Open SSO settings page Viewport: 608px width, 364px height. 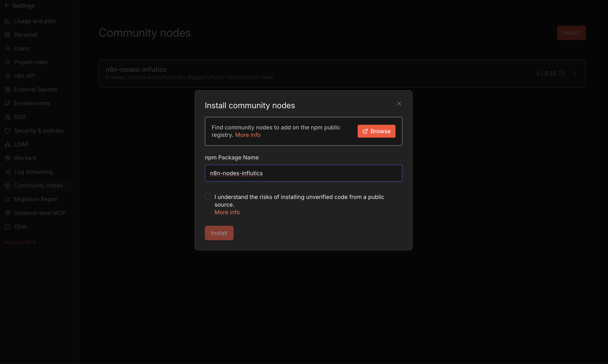[x=39, y=117]
